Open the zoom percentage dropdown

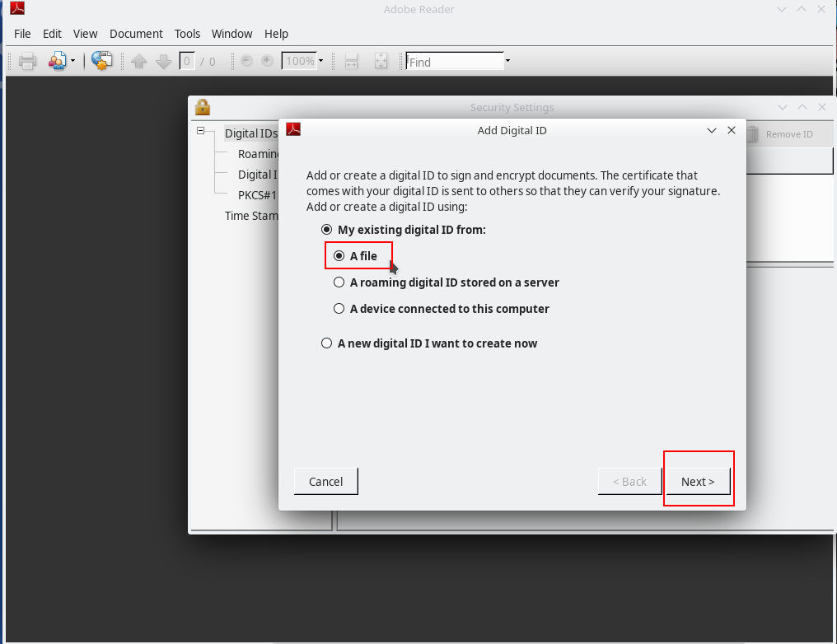click(320, 61)
